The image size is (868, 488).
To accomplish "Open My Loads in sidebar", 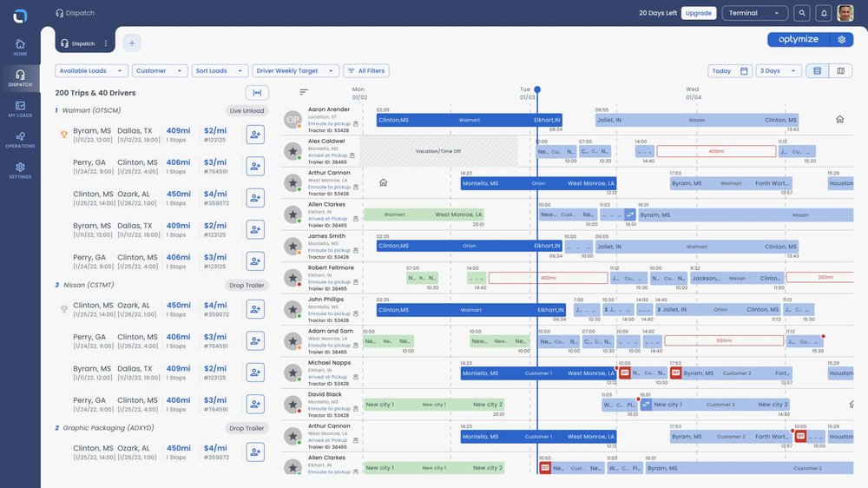I will click(20, 109).
